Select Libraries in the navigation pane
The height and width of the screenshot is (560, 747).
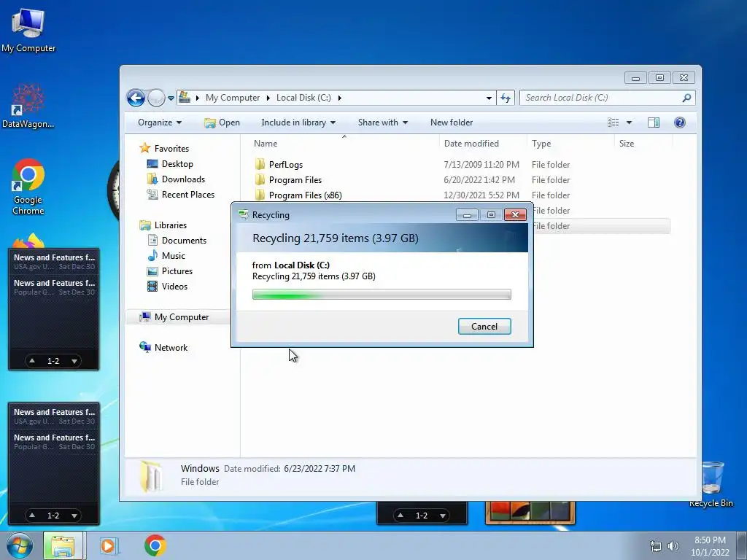tap(163, 225)
